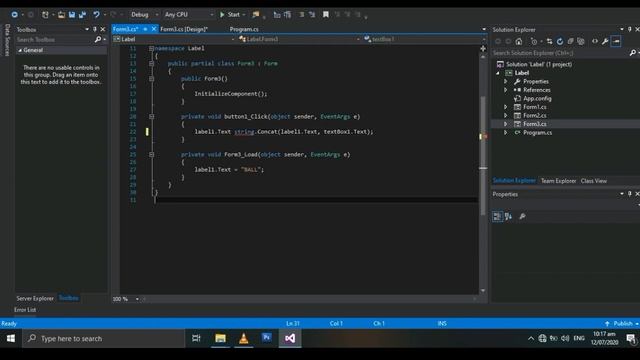This screenshot has height=360, width=640.
Task: Click the uncomment lines toolbar icon
Action: [312, 15]
